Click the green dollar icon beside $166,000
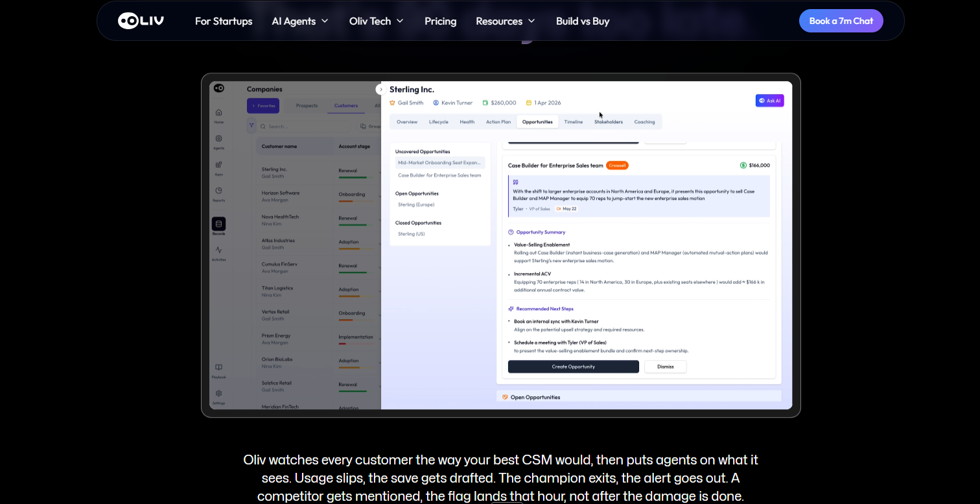 click(743, 165)
